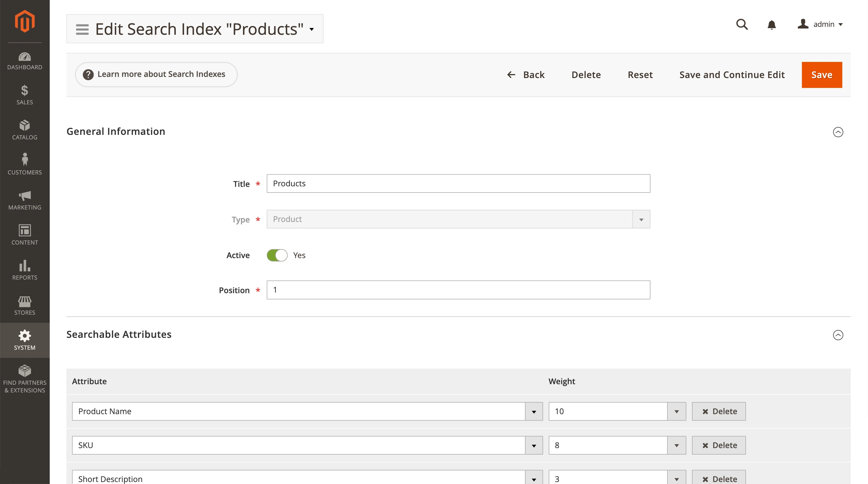Click Save and Continue Edit
Viewport: 868px width, 484px height.
732,74
